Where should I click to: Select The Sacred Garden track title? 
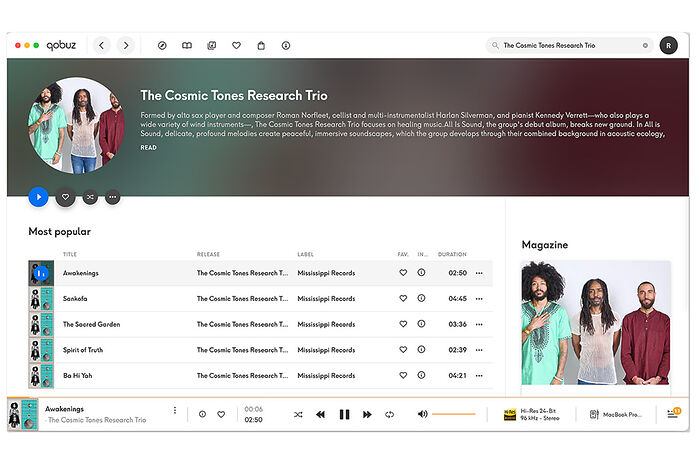(91, 324)
